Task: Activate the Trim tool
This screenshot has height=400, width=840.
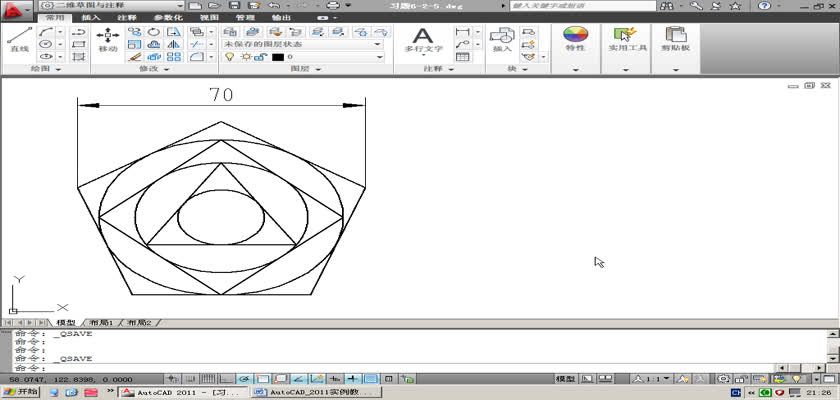Action: (197, 44)
